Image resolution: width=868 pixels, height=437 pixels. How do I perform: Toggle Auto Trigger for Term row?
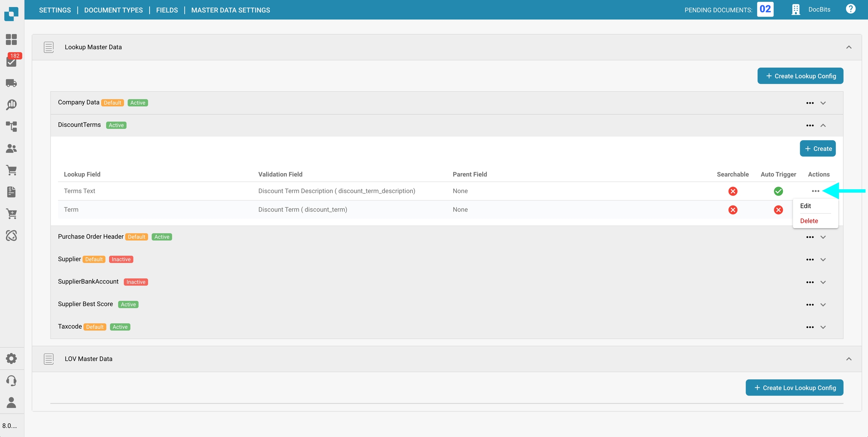pyautogui.click(x=778, y=210)
